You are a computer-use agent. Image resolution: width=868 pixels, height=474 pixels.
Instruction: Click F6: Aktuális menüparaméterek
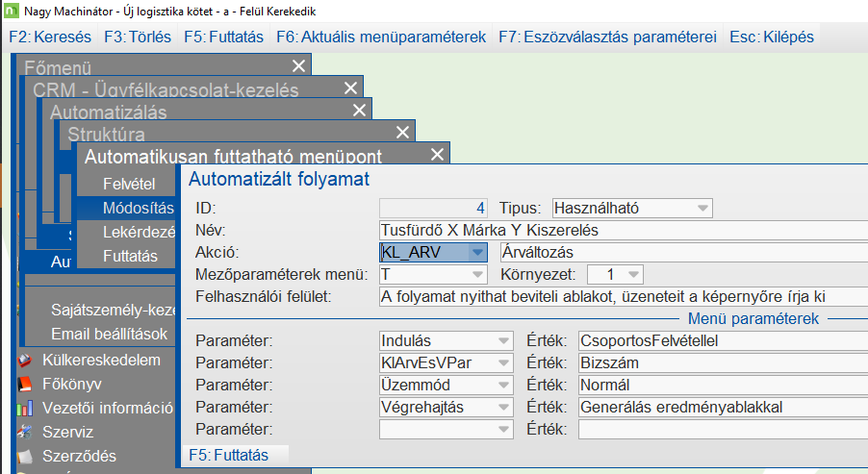click(x=381, y=37)
